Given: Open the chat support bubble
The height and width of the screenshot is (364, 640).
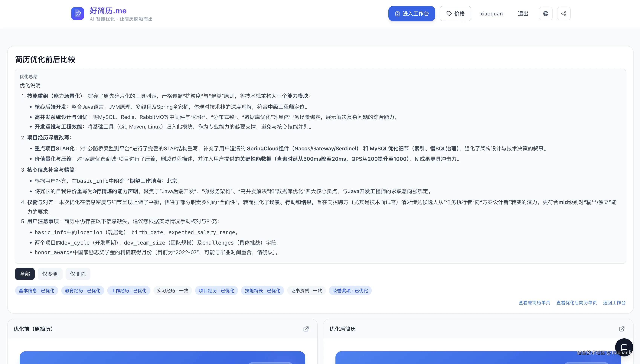Looking at the screenshot, I should tap(624, 347).
